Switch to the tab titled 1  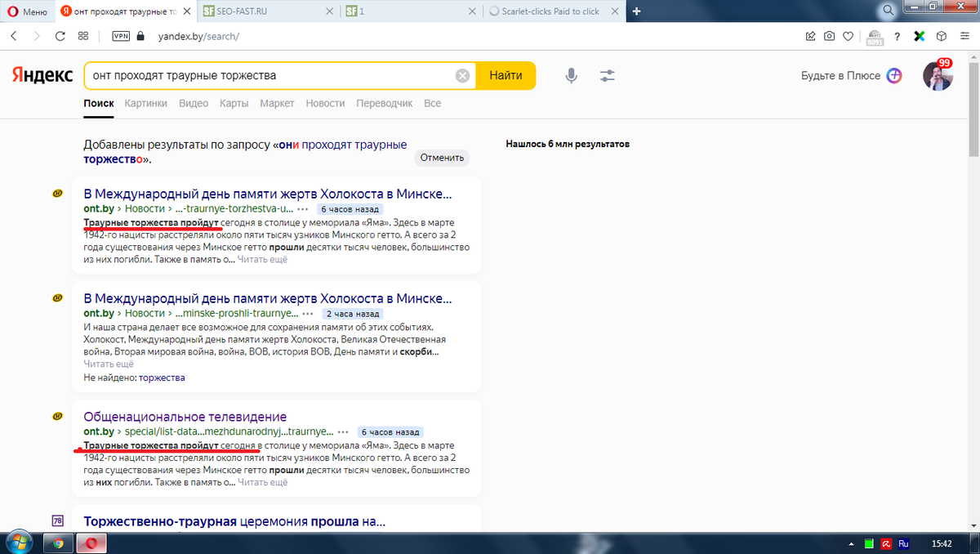pos(410,11)
